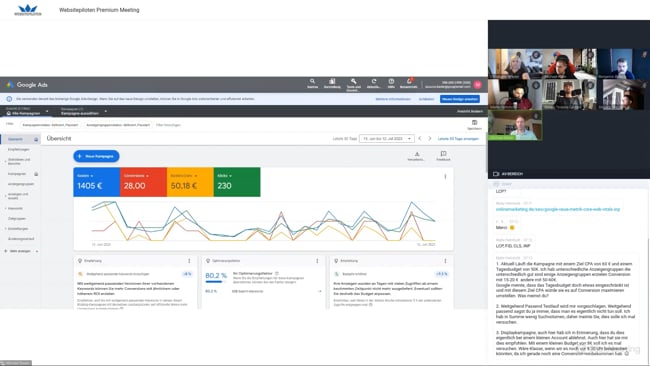The height and width of the screenshot is (366, 650).
Task: Open the onlinemarketing.de link in chat
Action: coord(558,209)
